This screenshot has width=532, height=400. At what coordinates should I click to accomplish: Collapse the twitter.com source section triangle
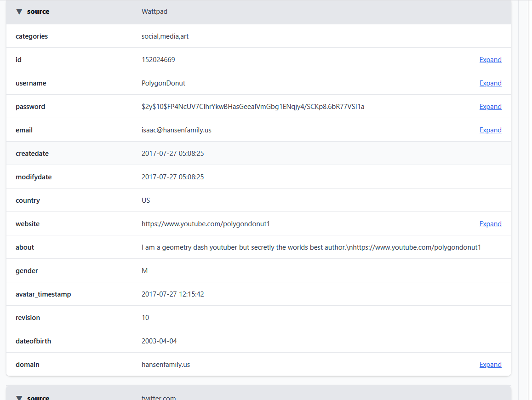pos(19,398)
